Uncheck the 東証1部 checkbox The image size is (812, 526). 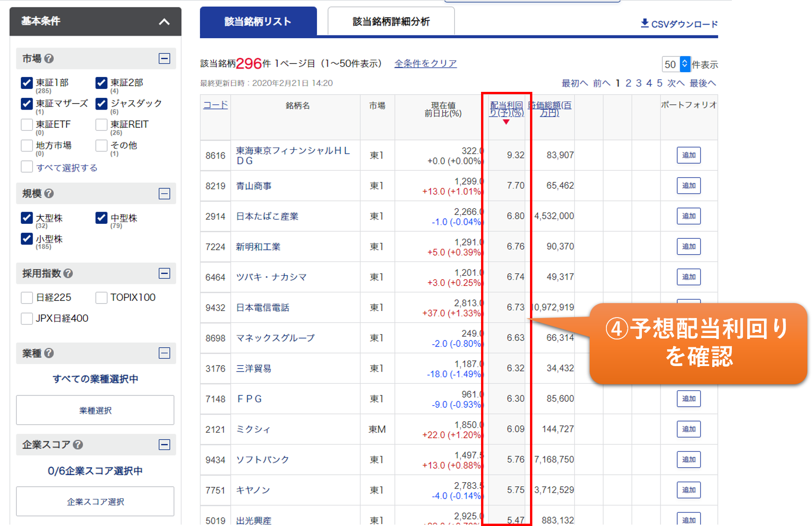coord(27,83)
